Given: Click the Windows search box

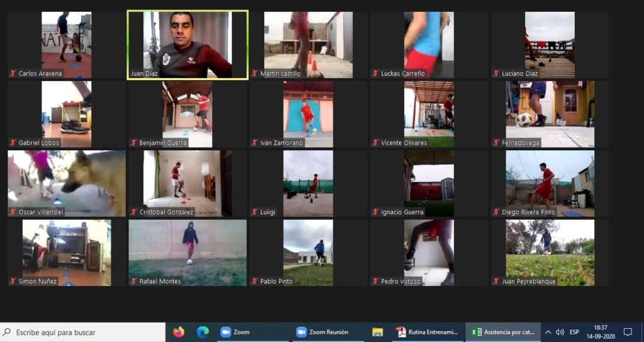Looking at the screenshot, I should click(83, 332).
